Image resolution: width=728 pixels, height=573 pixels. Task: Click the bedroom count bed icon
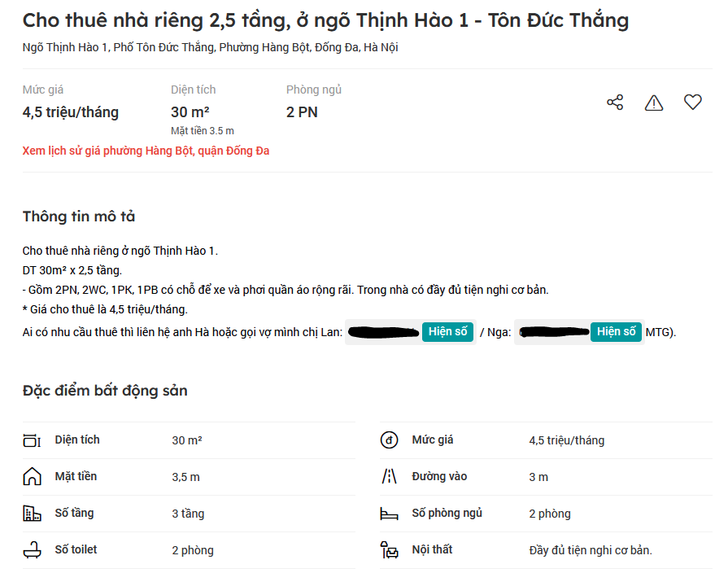(390, 514)
